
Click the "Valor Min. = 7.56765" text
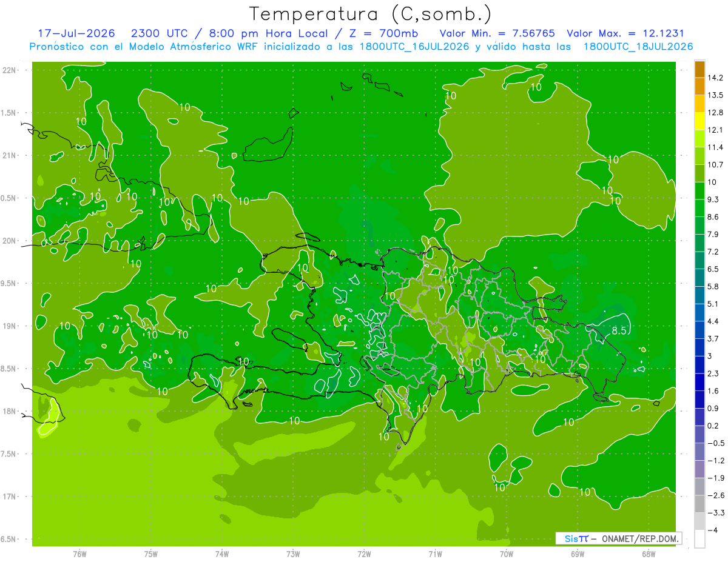pos(497,33)
